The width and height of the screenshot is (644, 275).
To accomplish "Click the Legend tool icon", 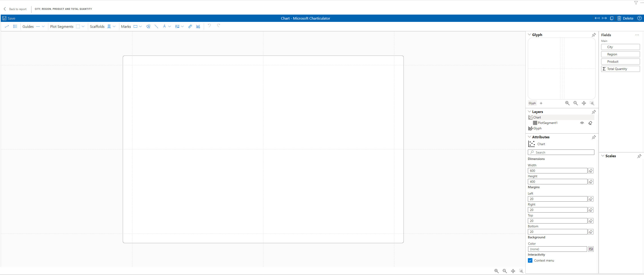I will (x=15, y=26).
